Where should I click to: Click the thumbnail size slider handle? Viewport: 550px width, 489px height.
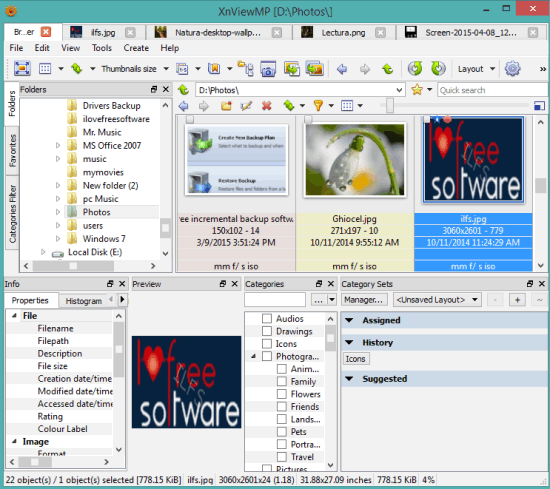coord(389,105)
